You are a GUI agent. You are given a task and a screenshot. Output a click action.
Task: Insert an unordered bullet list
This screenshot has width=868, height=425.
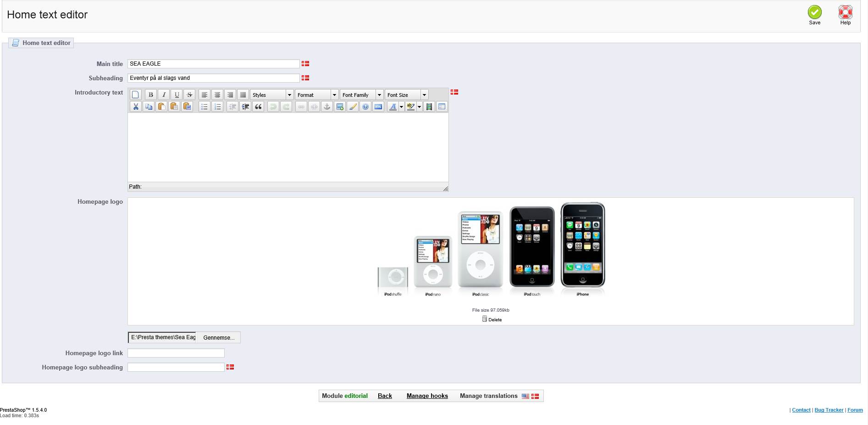pos(205,106)
